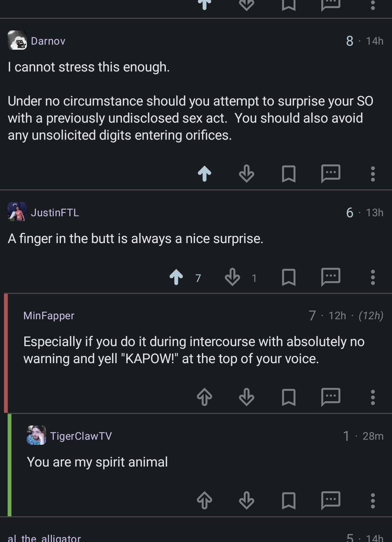Bookmark Darnov's comment
Viewport: 392px width, 542px height.
pos(289,174)
